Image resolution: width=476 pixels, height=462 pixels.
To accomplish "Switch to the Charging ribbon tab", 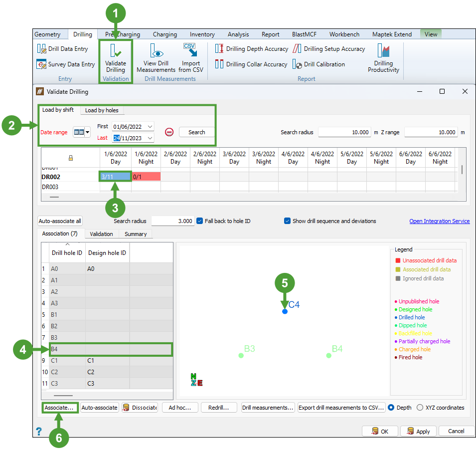I will click(165, 34).
